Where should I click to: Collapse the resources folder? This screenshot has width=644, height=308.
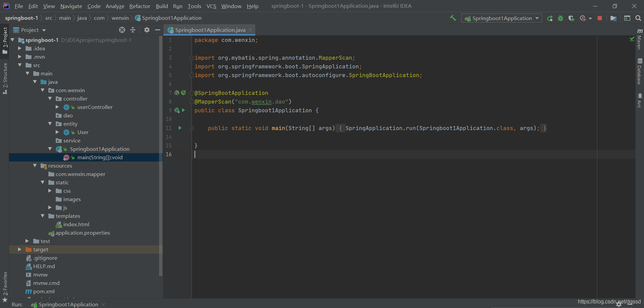pyautogui.click(x=35, y=166)
